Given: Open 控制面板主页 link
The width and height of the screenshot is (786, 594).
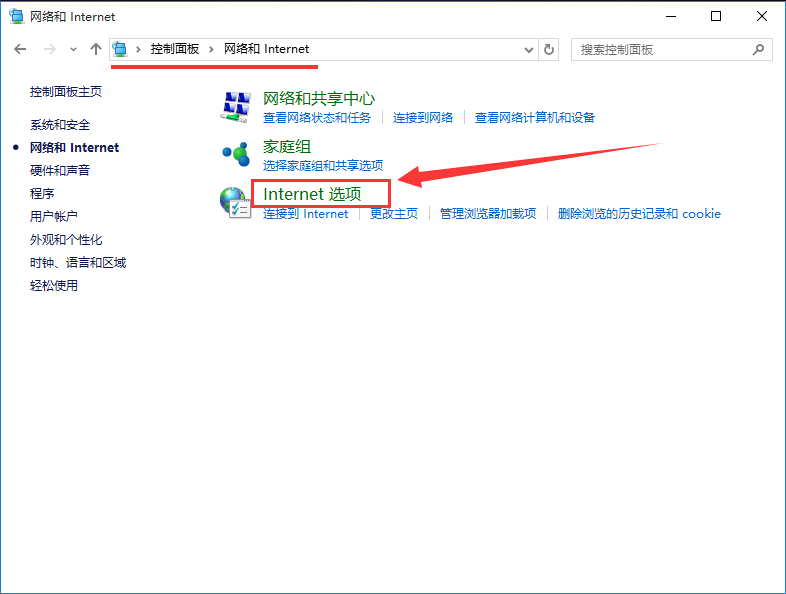Looking at the screenshot, I should [66, 92].
